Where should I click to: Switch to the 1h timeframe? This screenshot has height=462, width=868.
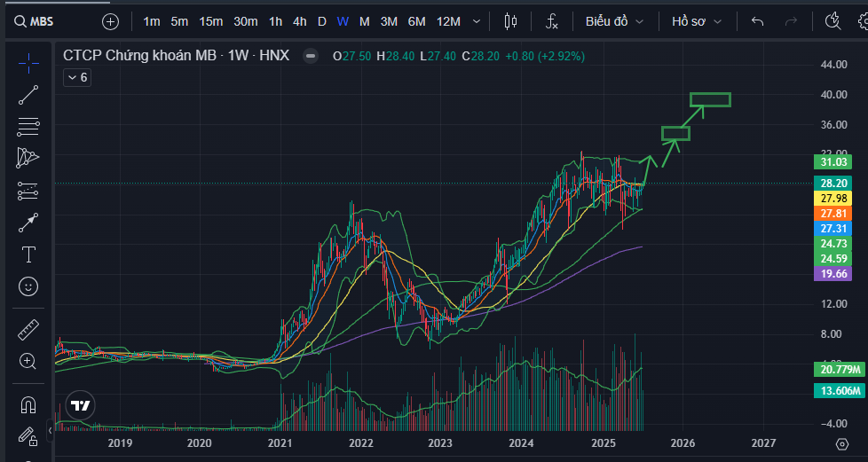[x=276, y=21]
